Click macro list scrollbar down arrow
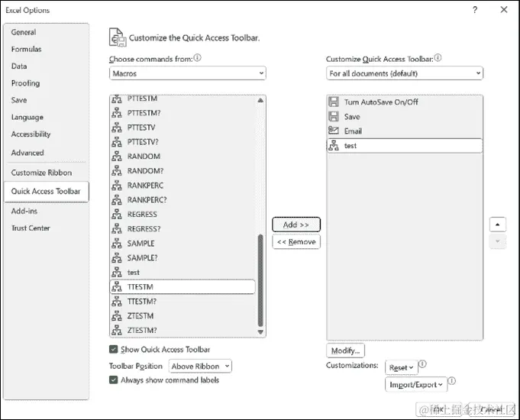Image resolution: width=520 pixels, height=420 pixels. click(260, 331)
